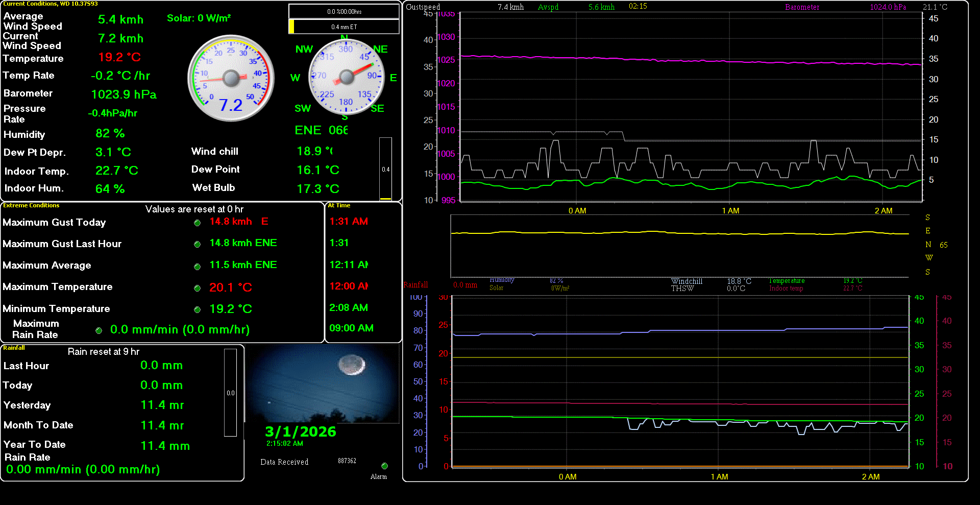
Task: Click the LED beside Maximum Temperature
Action: pos(197,288)
